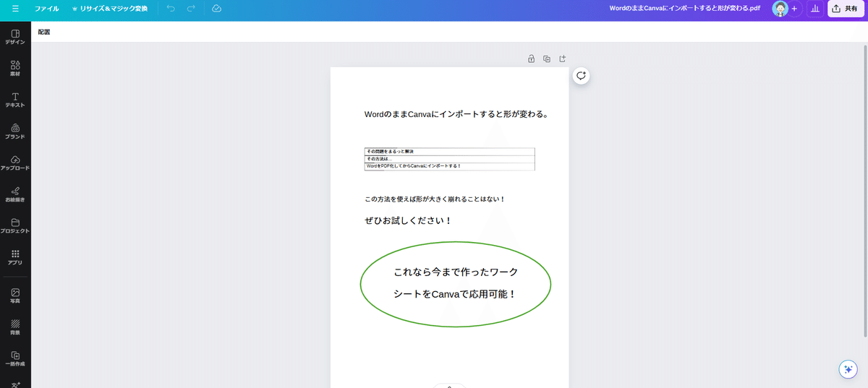The height and width of the screenshot is (388, 868).
Task: Click the redo arrow
Action: point(191,9)
